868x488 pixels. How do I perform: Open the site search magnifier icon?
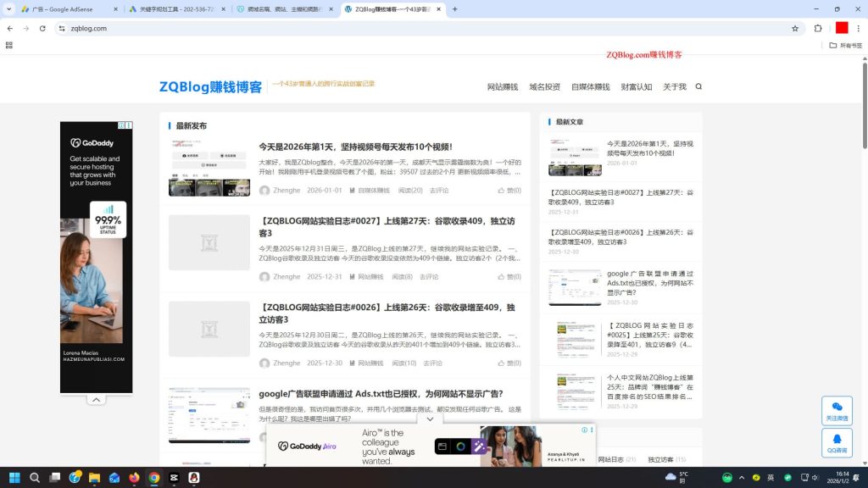pyautogui.click(x=698, y=86)
